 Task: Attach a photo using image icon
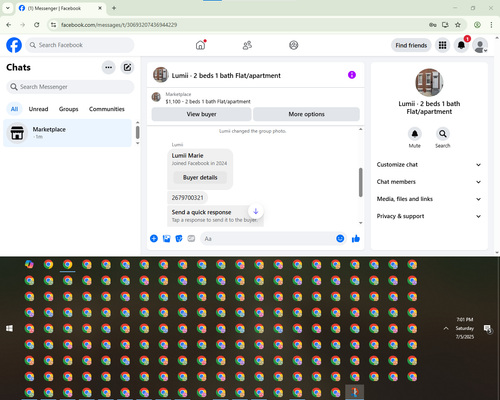(x=166, y=238)
